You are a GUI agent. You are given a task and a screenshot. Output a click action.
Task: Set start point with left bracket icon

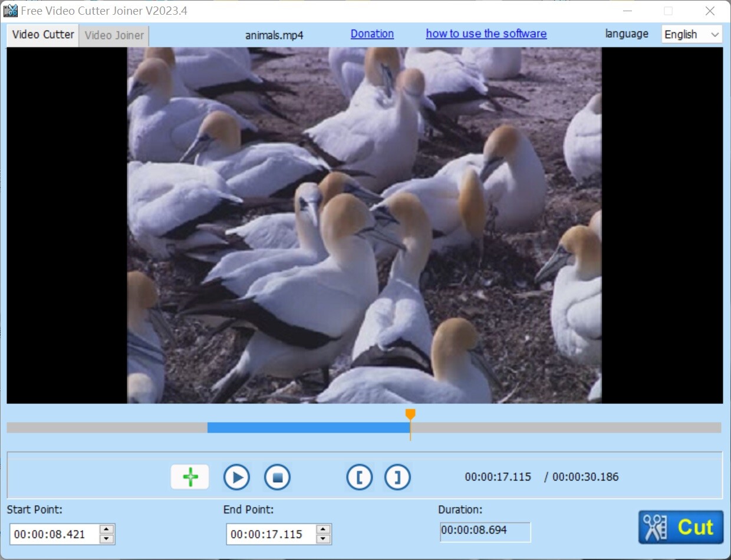pyautogui.click(x=359, y=477)
